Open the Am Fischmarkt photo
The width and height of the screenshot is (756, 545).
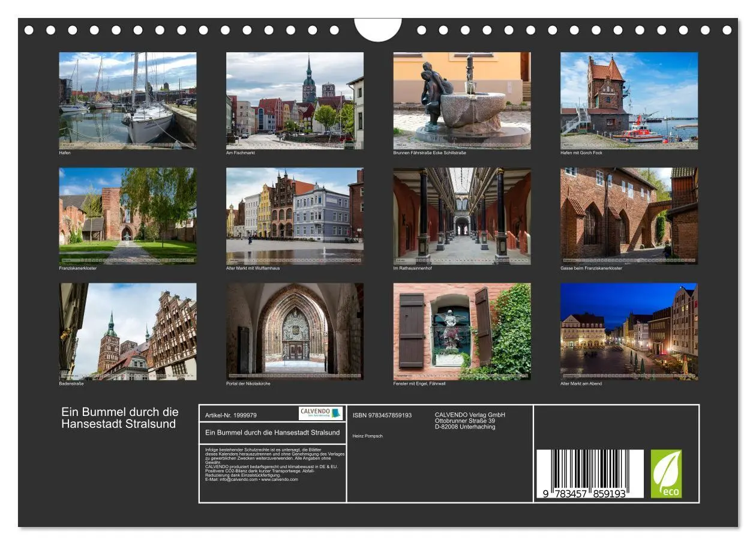click(x=295, y=100)
